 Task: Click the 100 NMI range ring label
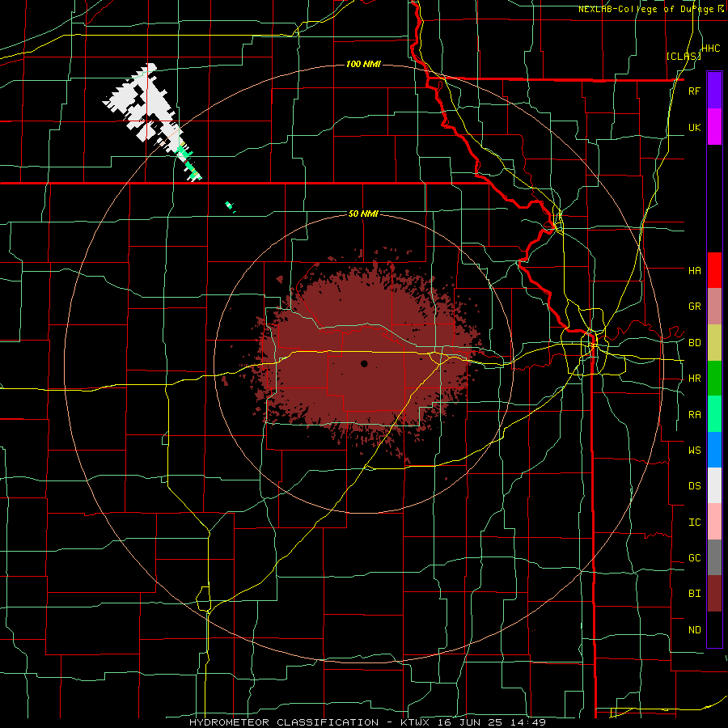coord(363,64)
